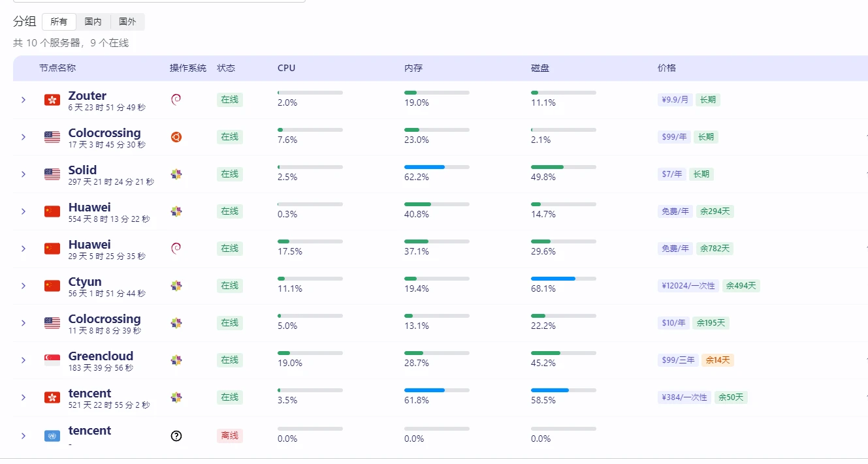This screenshot has width=868, height=464.
Task: Expand the Zouter server row
Action: 24,100
